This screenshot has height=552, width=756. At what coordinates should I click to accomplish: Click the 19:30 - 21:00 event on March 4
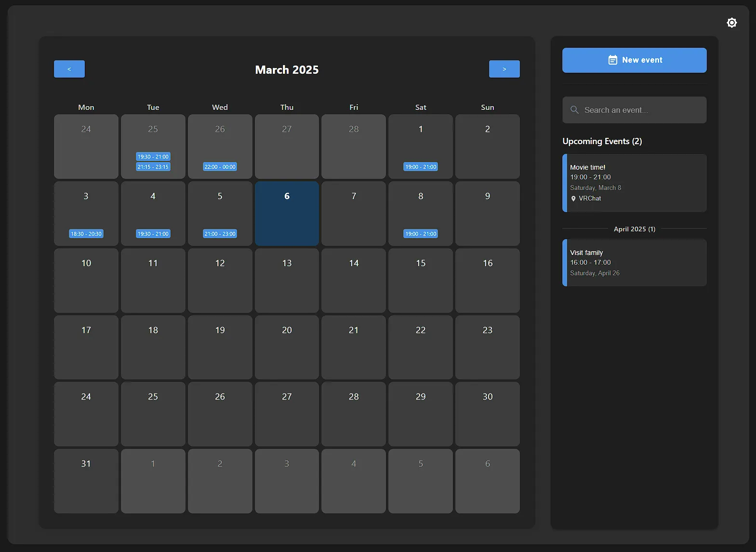(153, 234)
